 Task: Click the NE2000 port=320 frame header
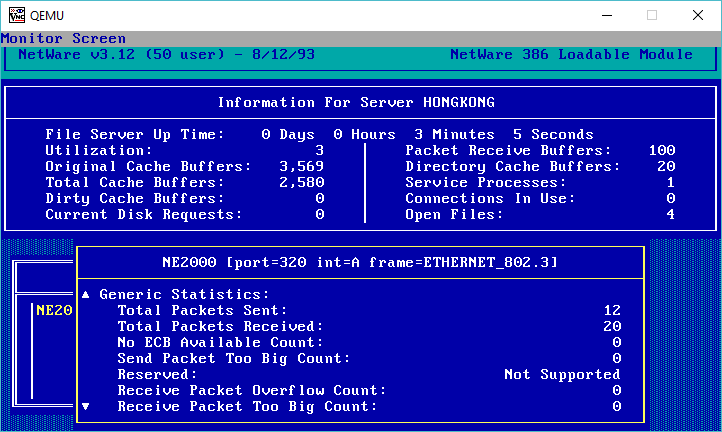click(x=360, y=263)
